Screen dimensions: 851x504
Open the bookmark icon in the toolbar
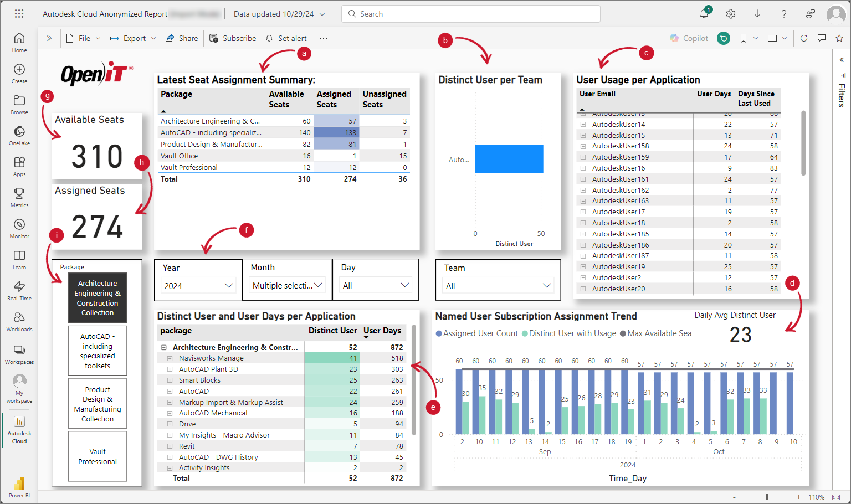pos(744,38)
